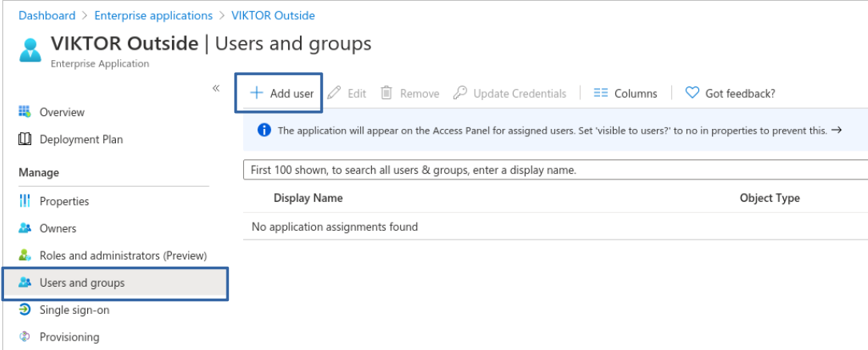Image resolution: width=868 pixels, height=350 pixels.
Task: Open the Provisioning menu item
Action: 69,337
